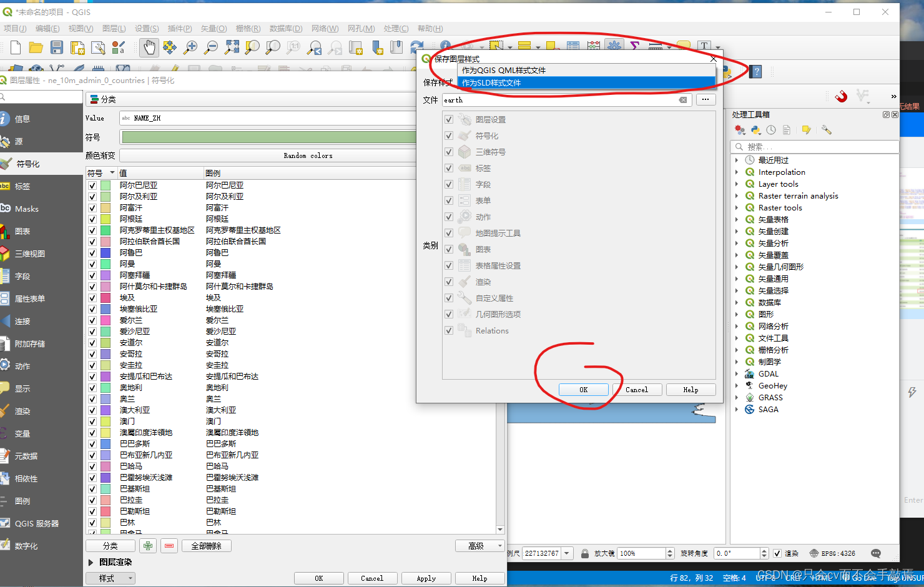Switch to the 标签 properties tab
Screen dimensions: 924x587
click(41, 186)
